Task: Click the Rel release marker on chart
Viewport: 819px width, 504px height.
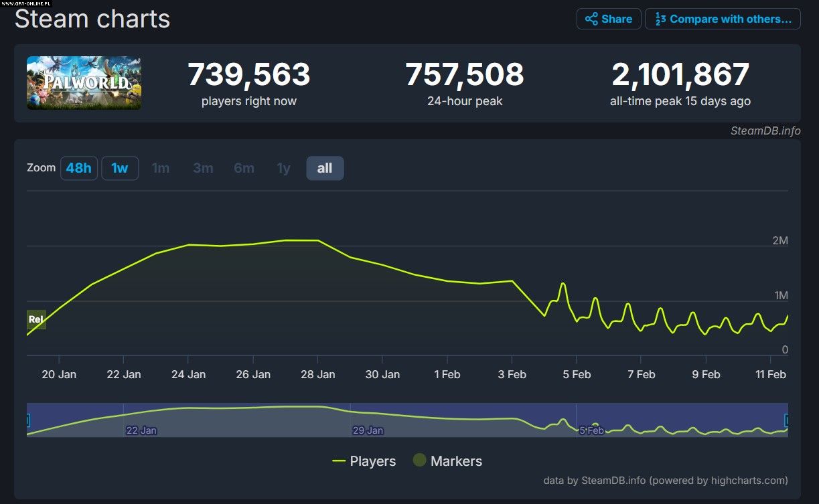Action: (x=36, y=320)
